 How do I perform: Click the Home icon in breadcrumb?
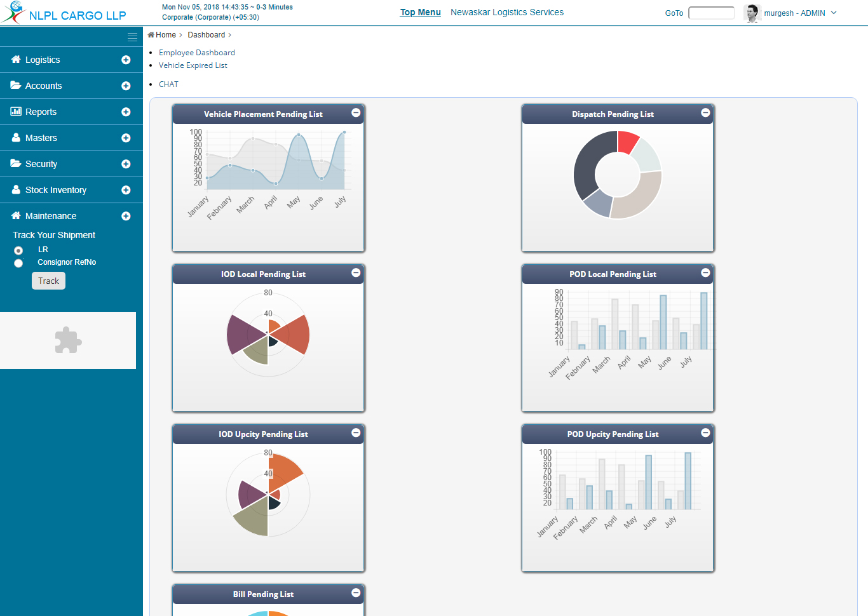[x=151, y=35]
